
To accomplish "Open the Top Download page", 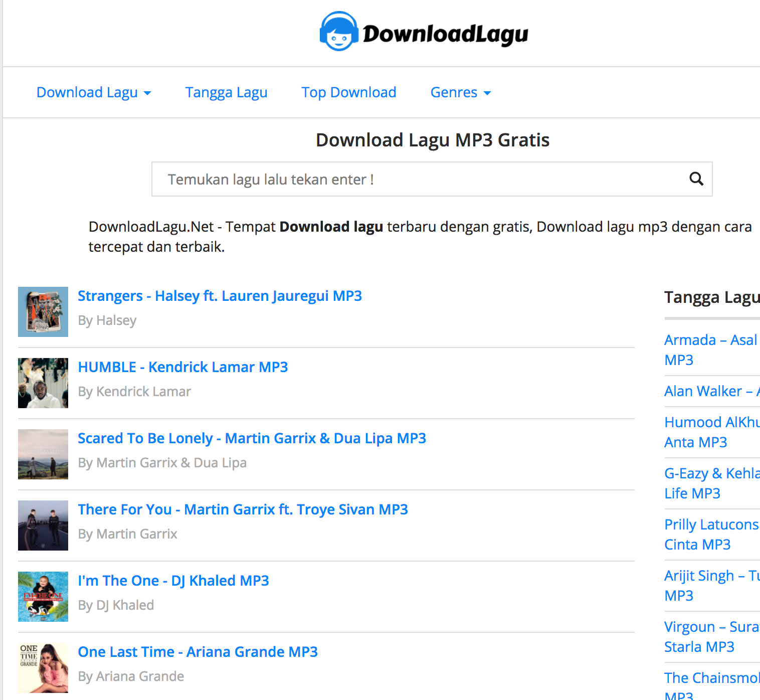I will point(349,92).
